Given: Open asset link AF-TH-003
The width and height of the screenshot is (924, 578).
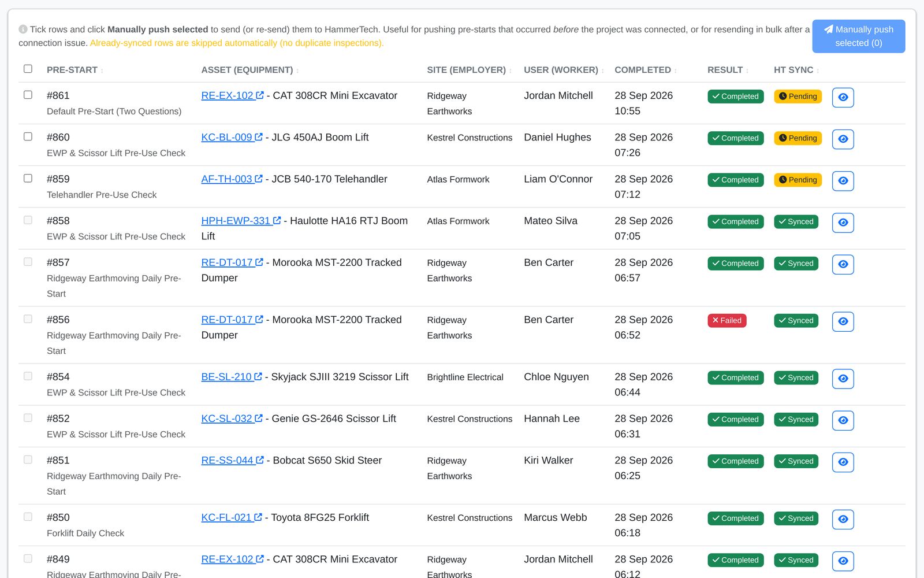Looking at the screenshot, I should [232, 179].
